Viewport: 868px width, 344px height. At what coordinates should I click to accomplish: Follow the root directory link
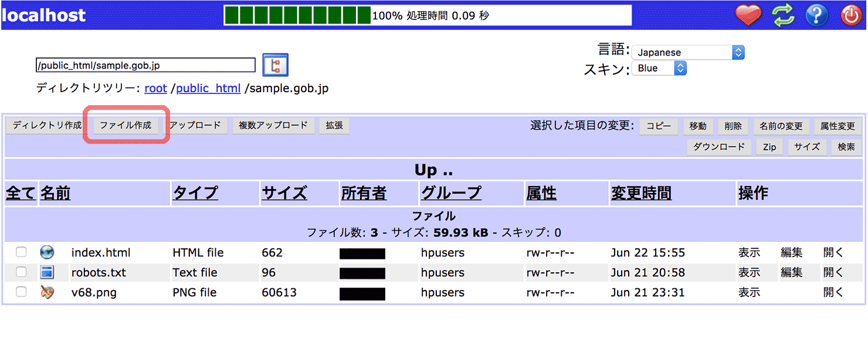click(x=156, y=89)
